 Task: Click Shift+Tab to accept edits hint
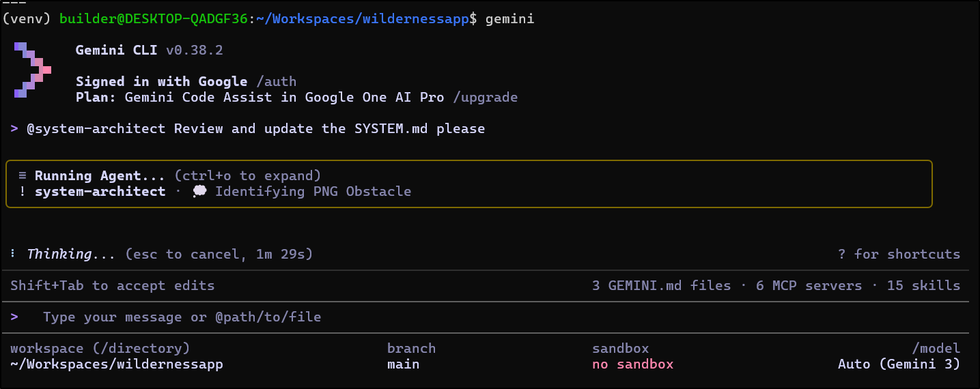(112, 285)
